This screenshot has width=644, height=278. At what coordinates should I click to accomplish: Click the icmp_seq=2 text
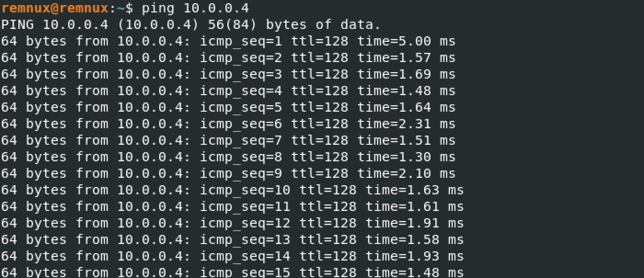coord(241,58)
